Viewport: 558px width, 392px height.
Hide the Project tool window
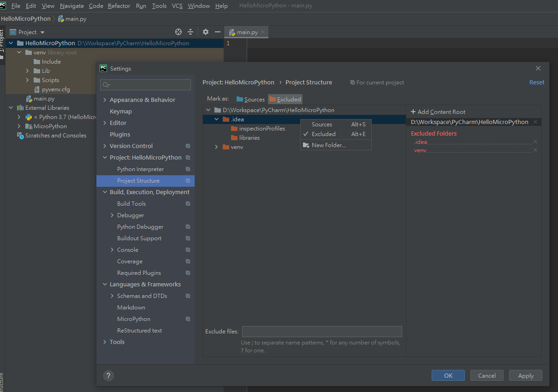click(218, 32)
